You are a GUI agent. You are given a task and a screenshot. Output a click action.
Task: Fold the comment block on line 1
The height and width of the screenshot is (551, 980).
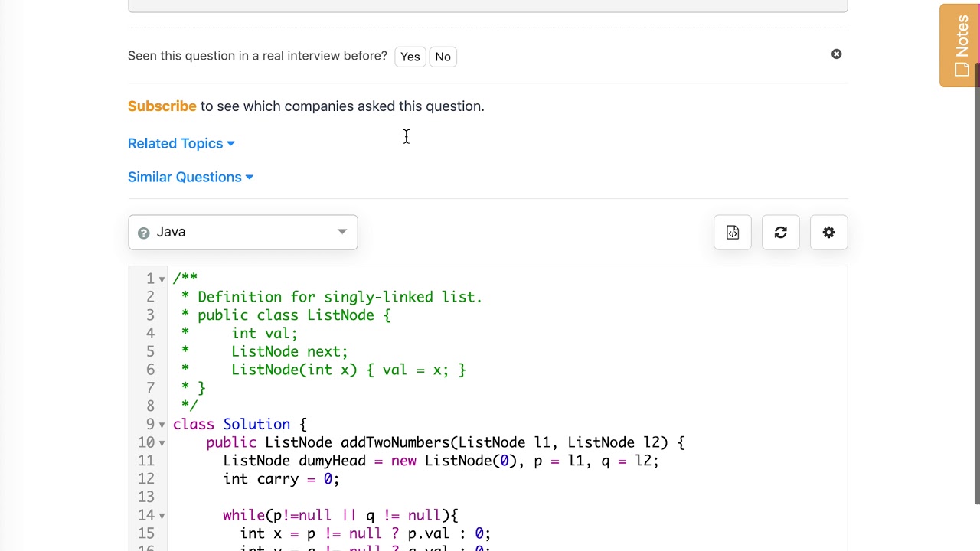[162, 279]
